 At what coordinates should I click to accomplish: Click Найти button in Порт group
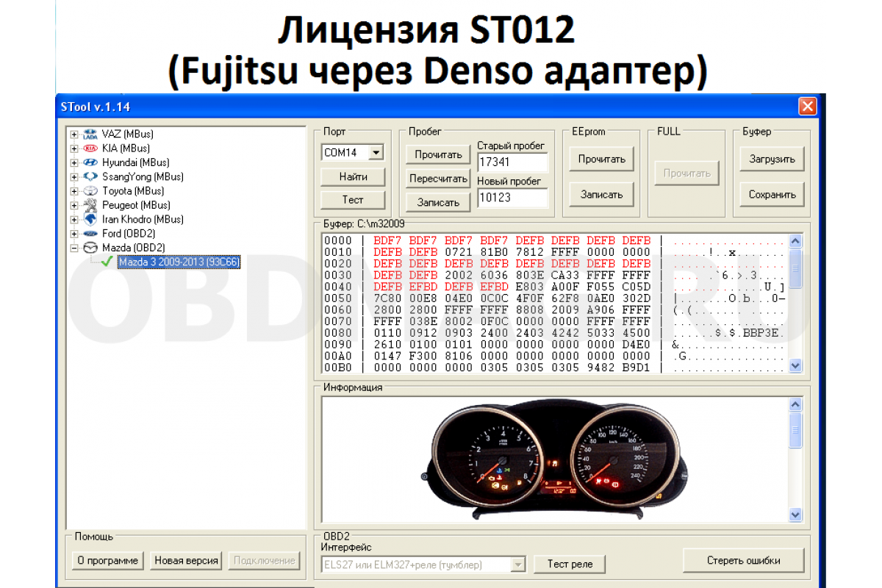(x=353, y=176)
